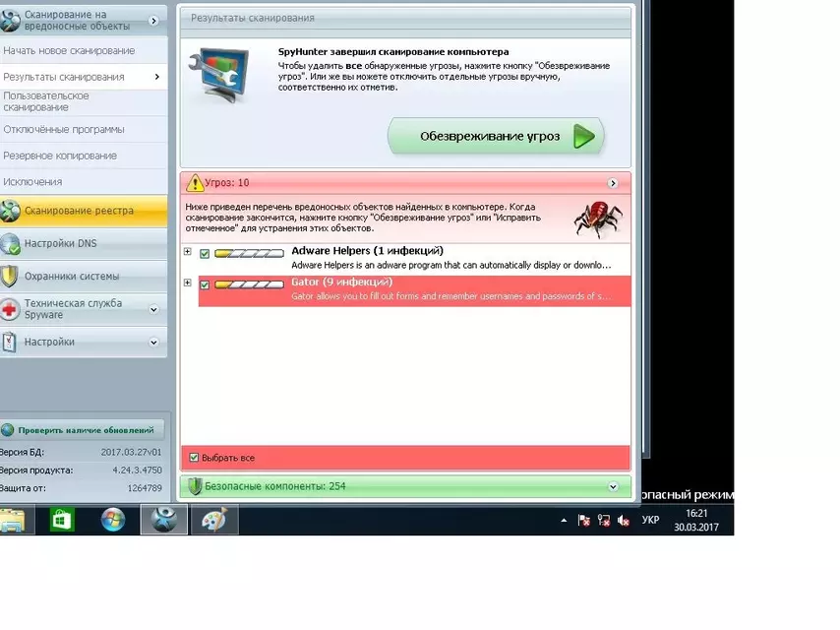Toggle the Adware Helpers checkbox
The image size is (840, 630).
point(205,254)
